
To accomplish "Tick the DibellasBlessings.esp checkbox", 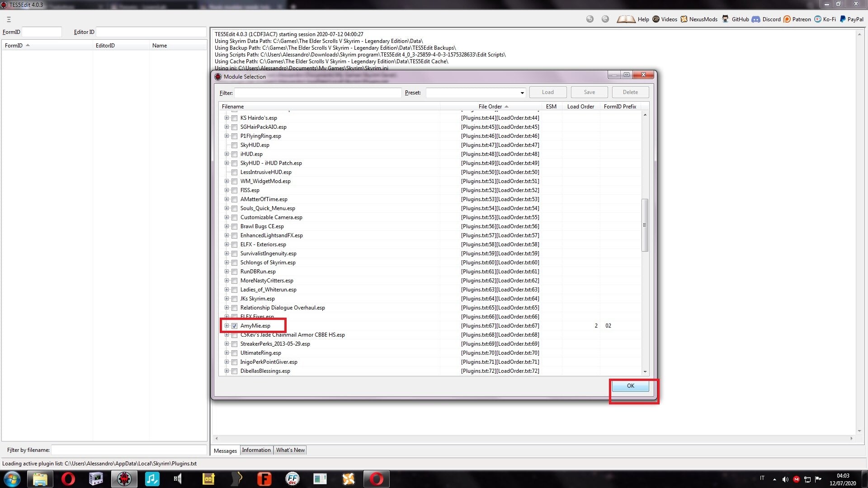I will pos(234,371).
